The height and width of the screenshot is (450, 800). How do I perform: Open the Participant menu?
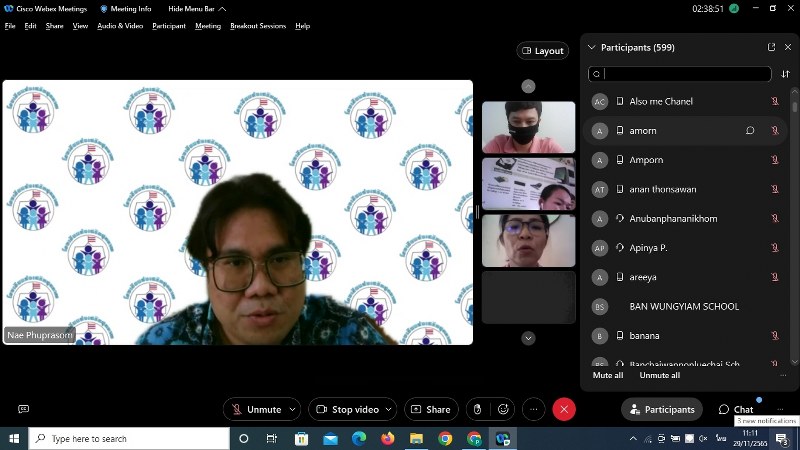[169, 26]
